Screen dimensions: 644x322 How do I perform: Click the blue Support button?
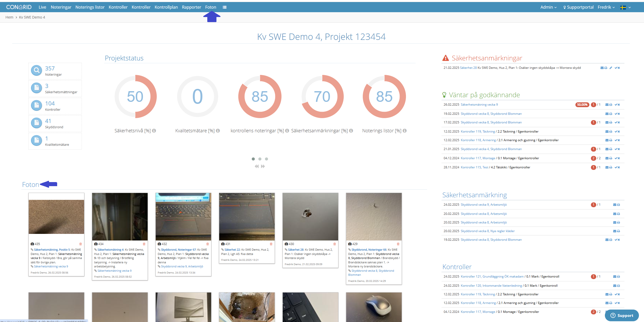pos(622,315)
